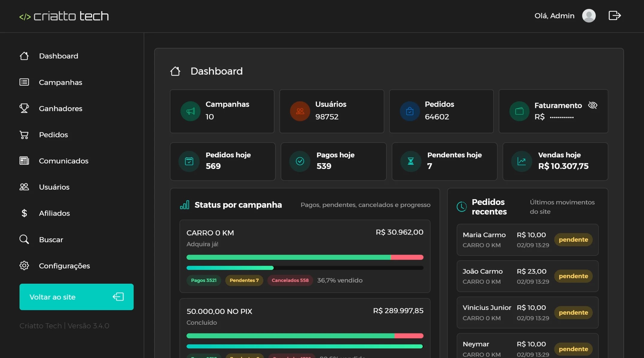The image size is (644, 358).
Task: Click the Pagos 3521 badge for CARRO 0 KM
Action: (x=204, y=280)
